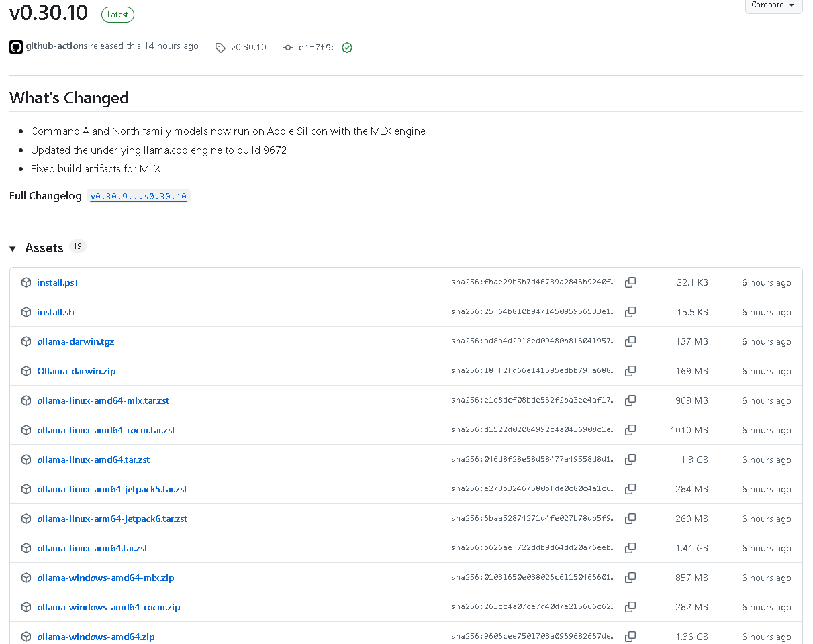The width and height of the screenshot is (813, 644).
Task: Copy hash for ollama-windows-amd64-rocm.zip
Action: [630, 607]
